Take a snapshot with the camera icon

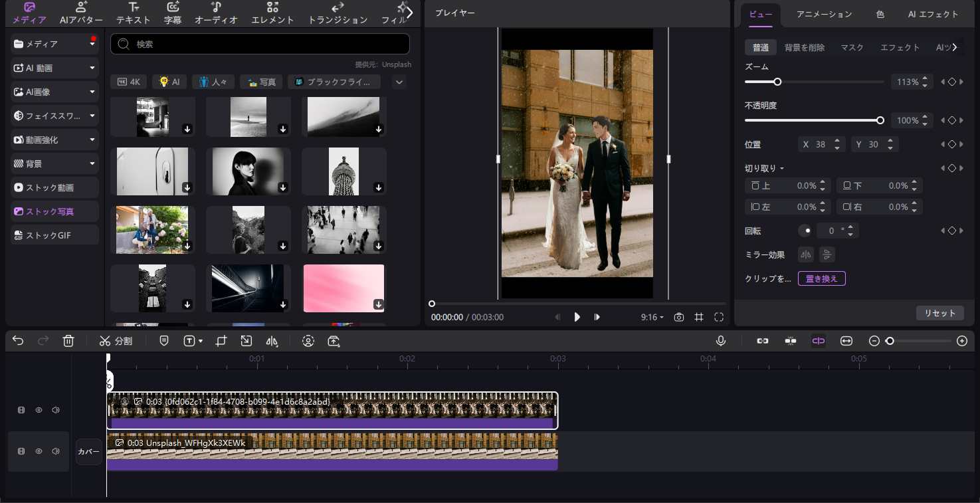click(x=678, y=318)
